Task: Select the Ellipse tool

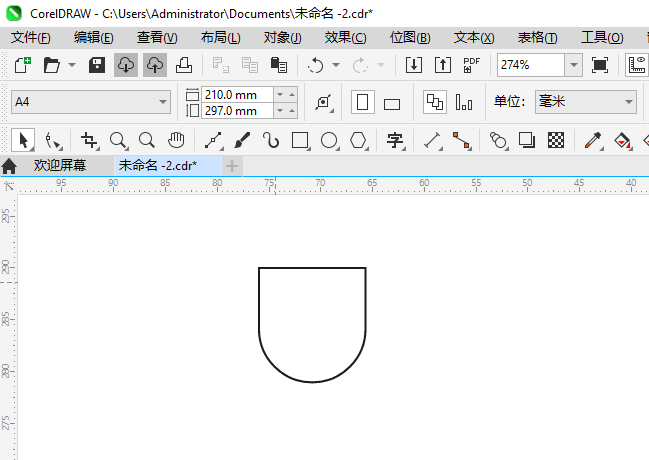Action: click(329, 140)
